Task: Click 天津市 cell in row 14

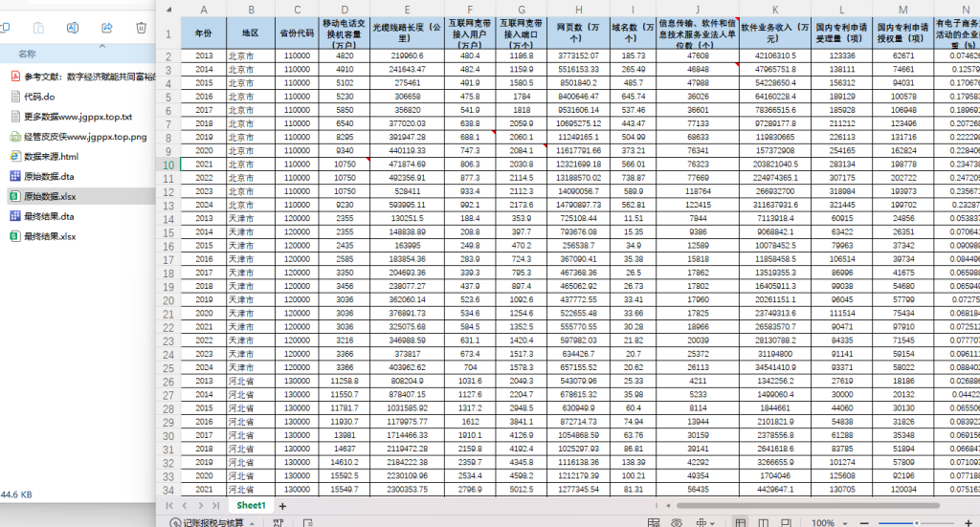Action: (x=251, y=218)
